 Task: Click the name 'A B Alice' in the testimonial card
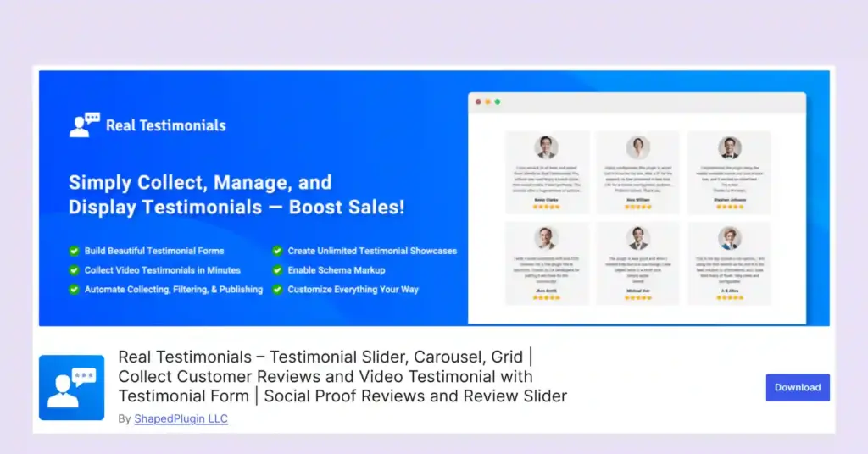pyautogui.click(x=730, y=291)
